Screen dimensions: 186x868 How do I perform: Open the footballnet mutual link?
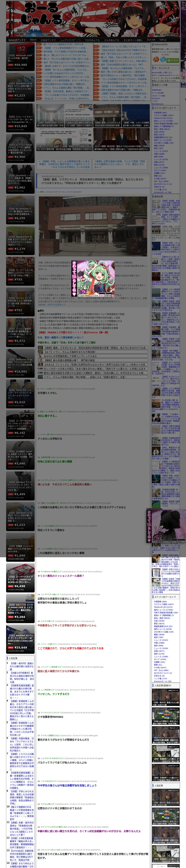pyautogui.click(x=156, y=98)
